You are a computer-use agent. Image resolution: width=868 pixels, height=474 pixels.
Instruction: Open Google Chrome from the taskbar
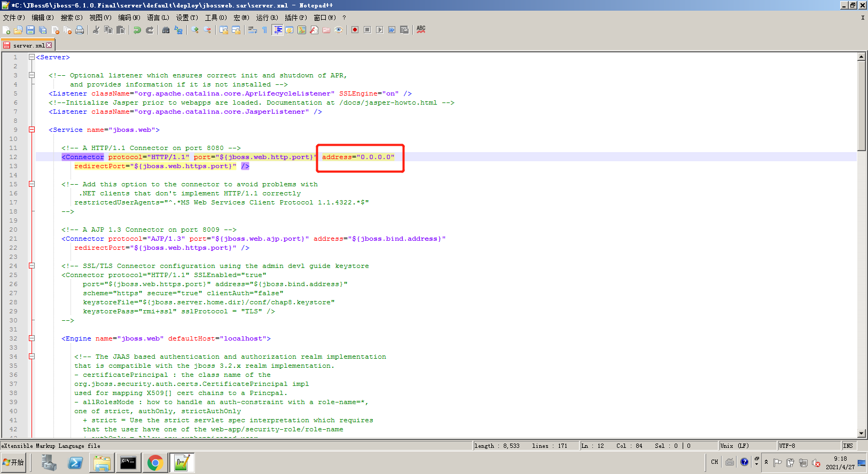click(155, 463)
